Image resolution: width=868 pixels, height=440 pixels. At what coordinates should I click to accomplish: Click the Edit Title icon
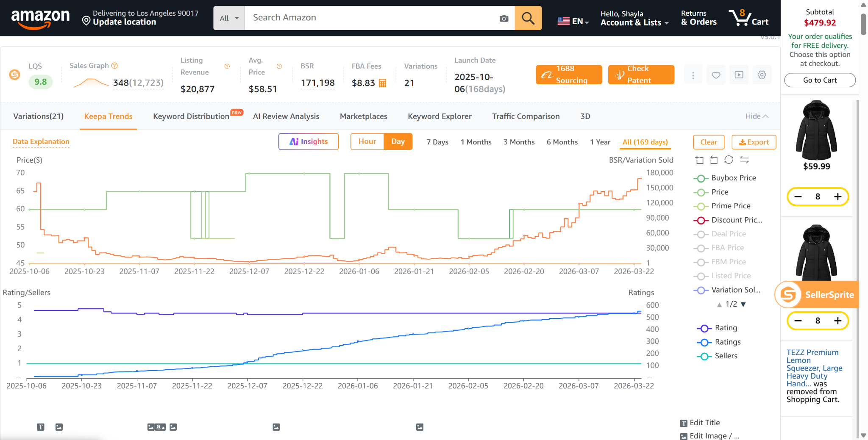[x=684, y=422]
